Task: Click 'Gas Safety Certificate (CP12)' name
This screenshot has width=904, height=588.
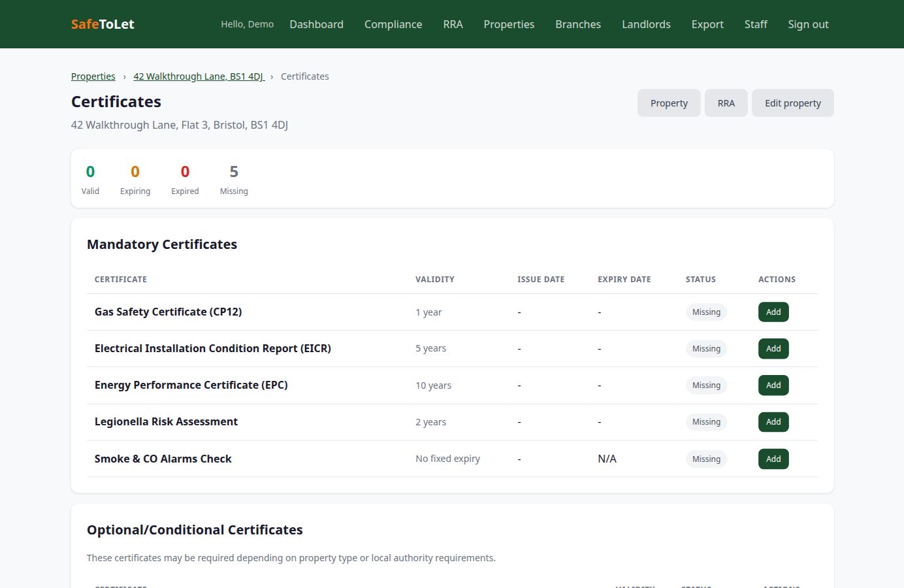Action: [x=168, y=312]
